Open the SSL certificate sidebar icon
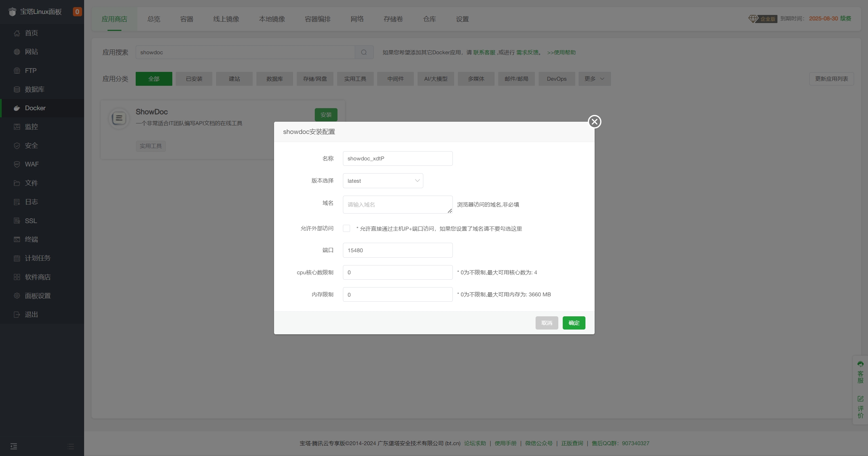868x456 pixels. pos(17,221)
